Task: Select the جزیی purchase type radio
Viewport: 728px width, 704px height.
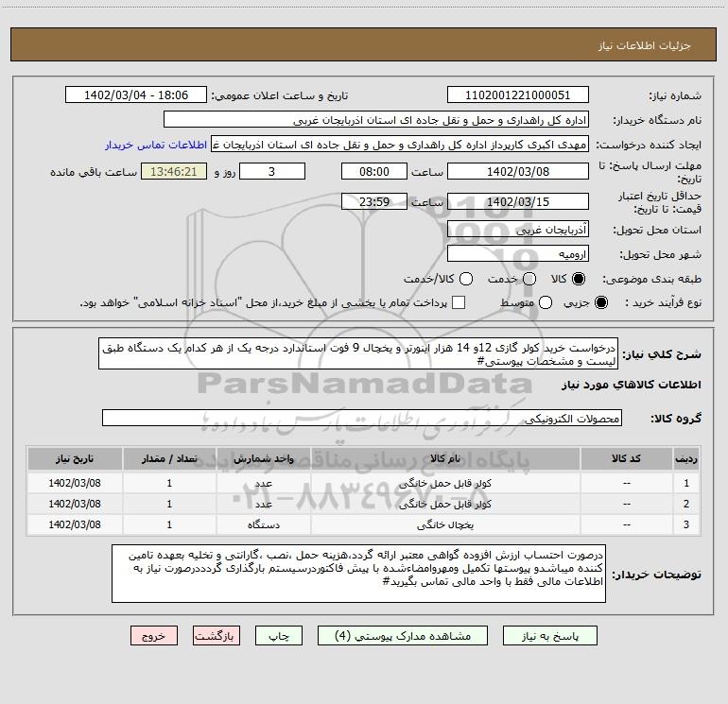Action: pos(600,302)
